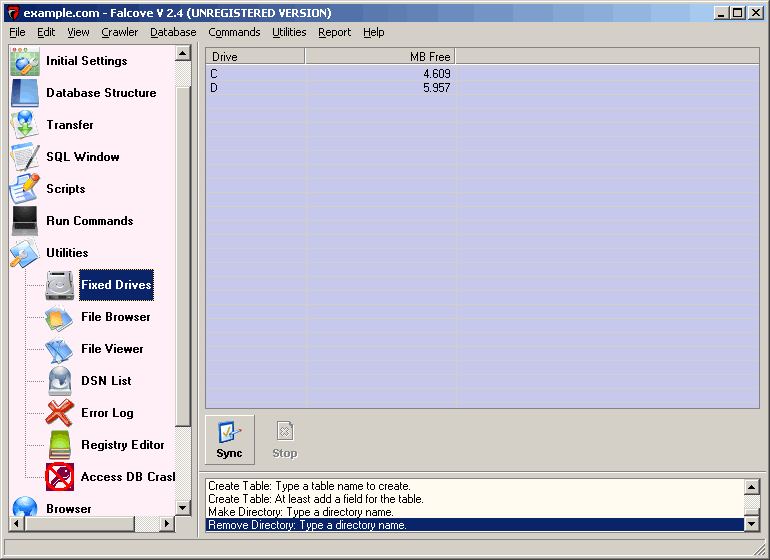The width and height of the screenshot is (770, 560).
Task: Select Scripts label in the sidebar
Action: click(x=66, y=189)
